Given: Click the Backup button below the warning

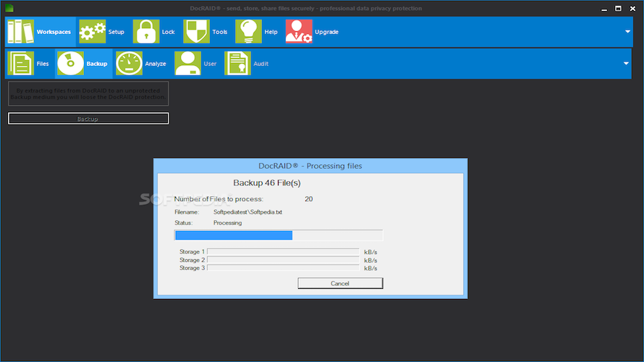Looking at the screenshot, I should coord(88,118).
